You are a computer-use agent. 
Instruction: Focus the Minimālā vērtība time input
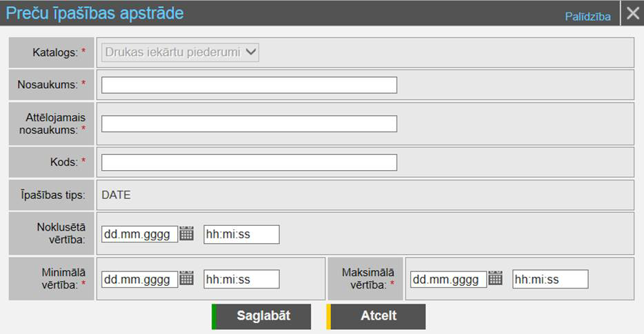[241, 279]
